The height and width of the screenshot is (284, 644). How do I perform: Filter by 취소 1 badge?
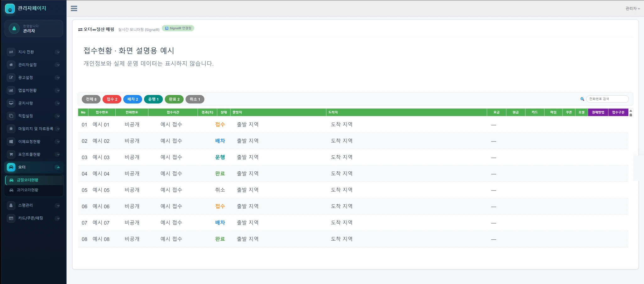195,99
